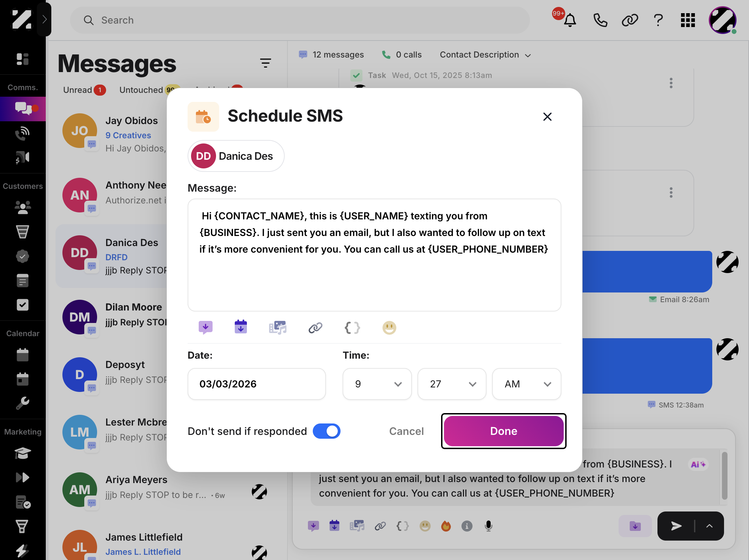Screen dimensions: 749x560
Task: Open notifications bell icon
Action: click(570, 20)
